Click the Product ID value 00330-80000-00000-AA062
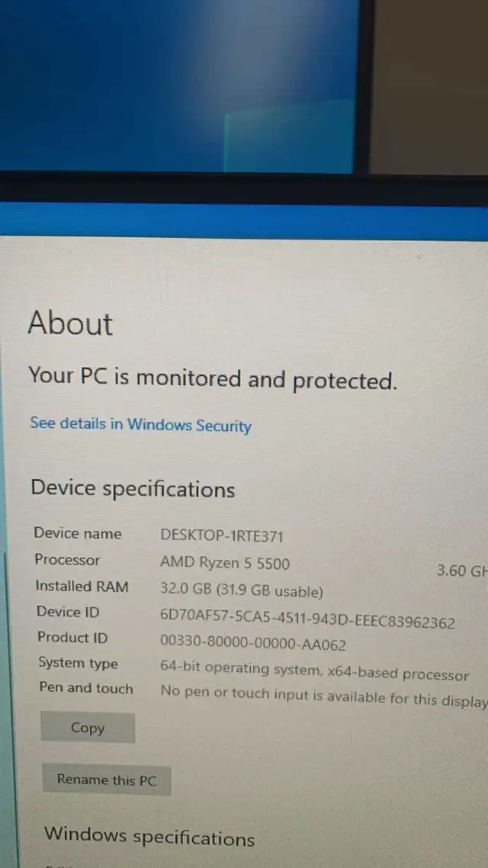This screenshot has height=868, width=488. [x=253, y=643]
